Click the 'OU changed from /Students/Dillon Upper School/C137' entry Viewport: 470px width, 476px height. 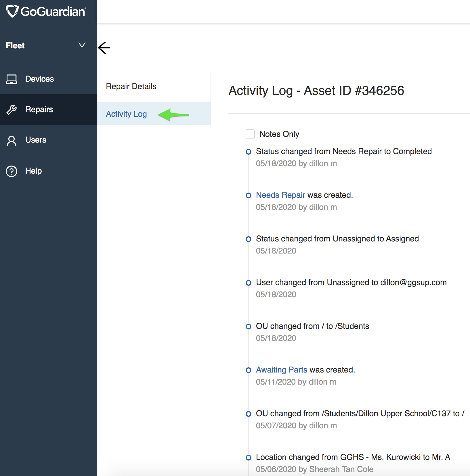click(x=360, y=413)
